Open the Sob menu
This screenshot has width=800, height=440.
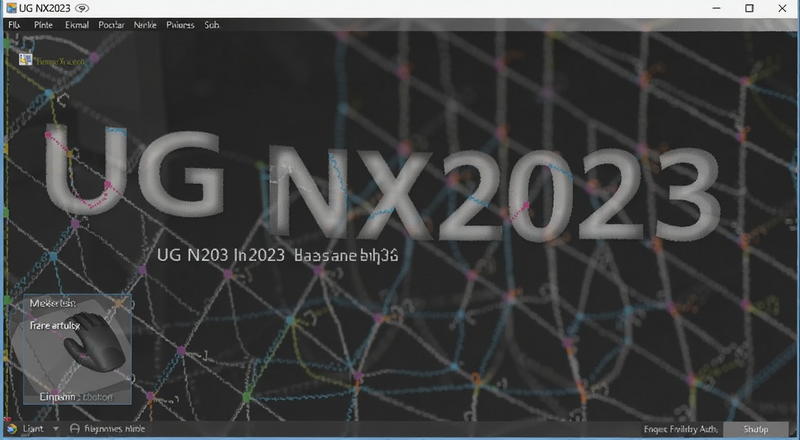pos(212,25)
